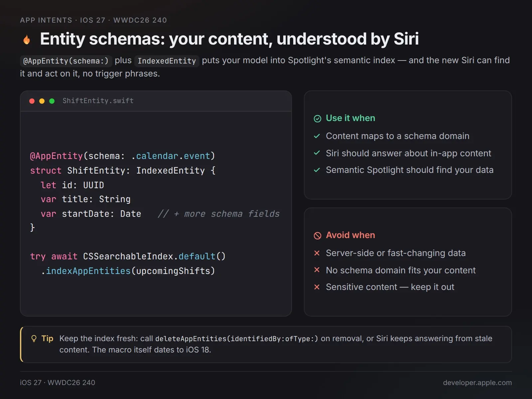
Task: Click 'ShiftEntity:' in the struct declaration
Action: 99,171
